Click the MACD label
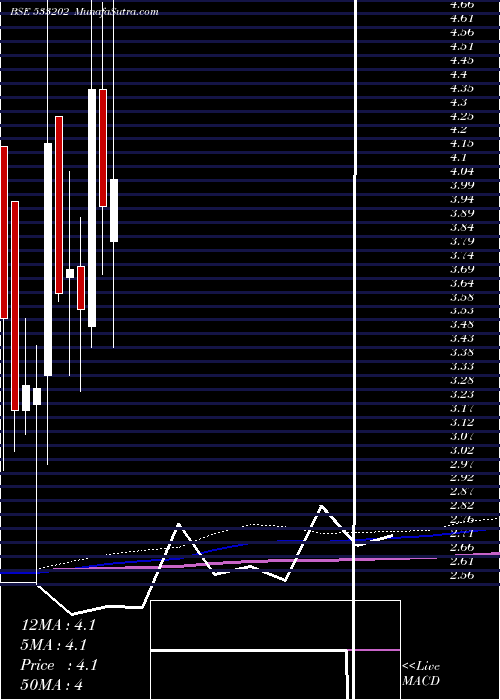 coord(421,681)
